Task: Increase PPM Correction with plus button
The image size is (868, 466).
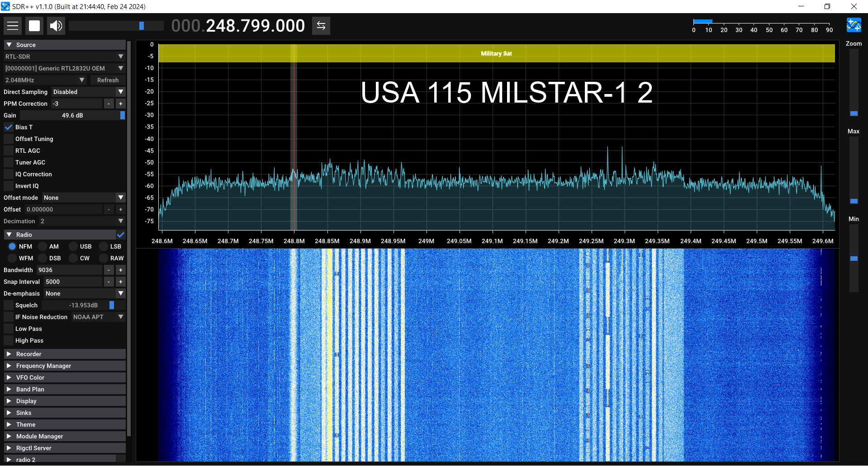Action: click(121, 104)
